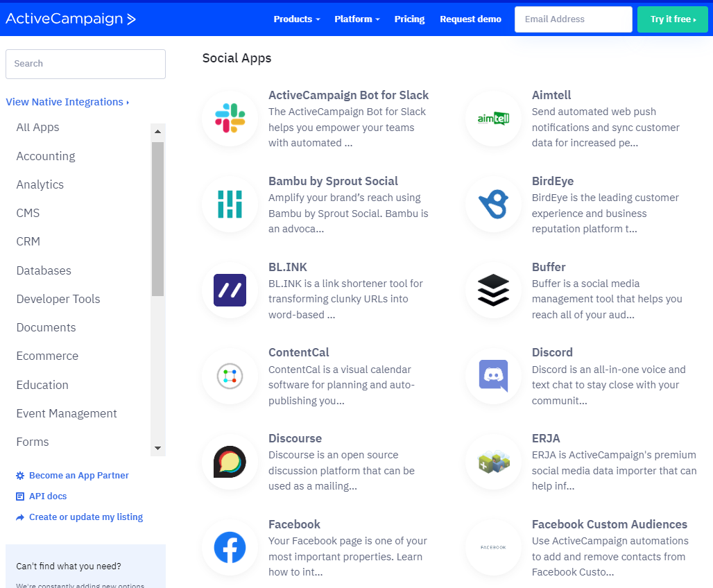
Task: Go to the Pricing page
Action: point(409,19)
